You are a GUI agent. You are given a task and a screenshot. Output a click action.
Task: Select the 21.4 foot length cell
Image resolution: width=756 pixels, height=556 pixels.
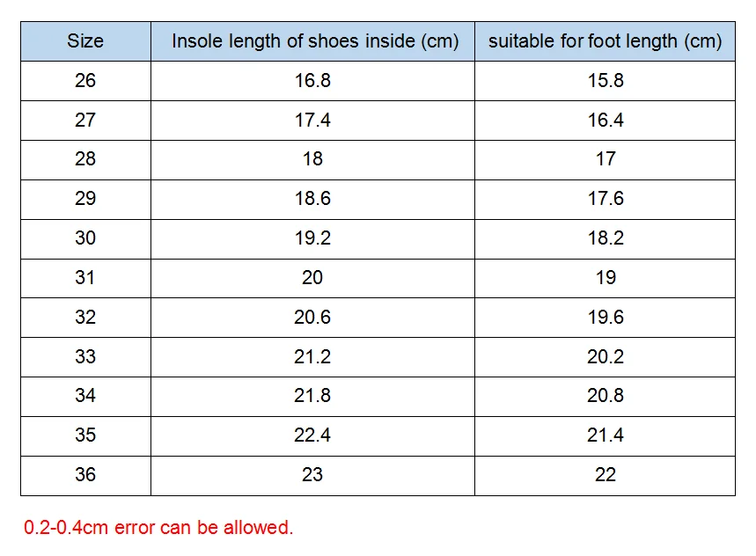pyautogui.click(x=606, y=435)
